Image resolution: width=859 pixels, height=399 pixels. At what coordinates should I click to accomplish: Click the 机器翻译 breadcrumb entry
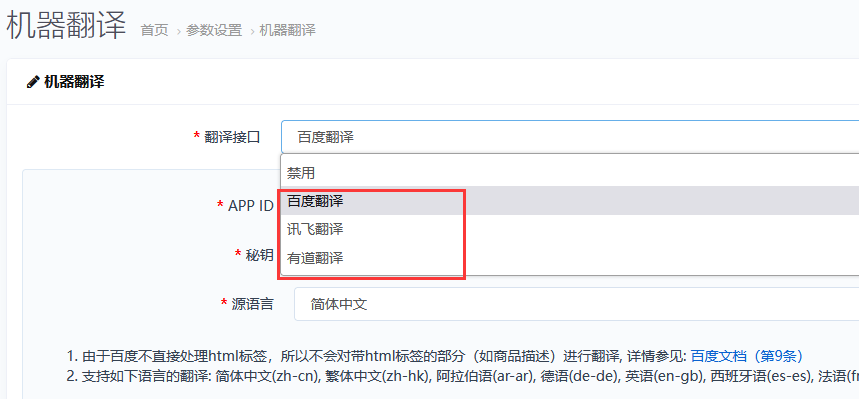coord(288,30)
